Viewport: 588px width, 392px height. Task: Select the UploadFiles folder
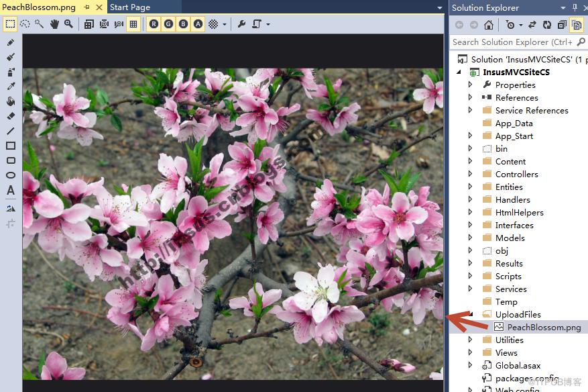518,314
